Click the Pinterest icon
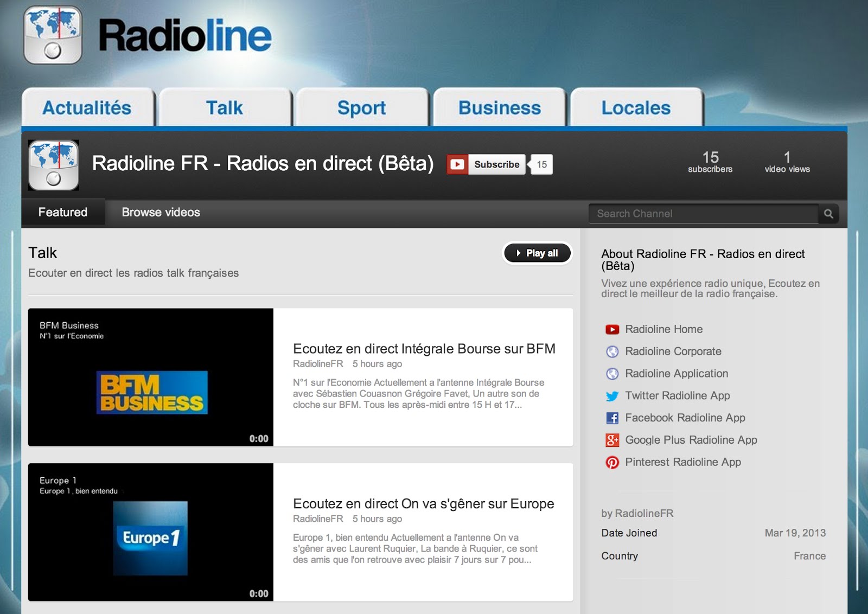The height and width of the screenshot is (614, 868). (x=612, y=462)
